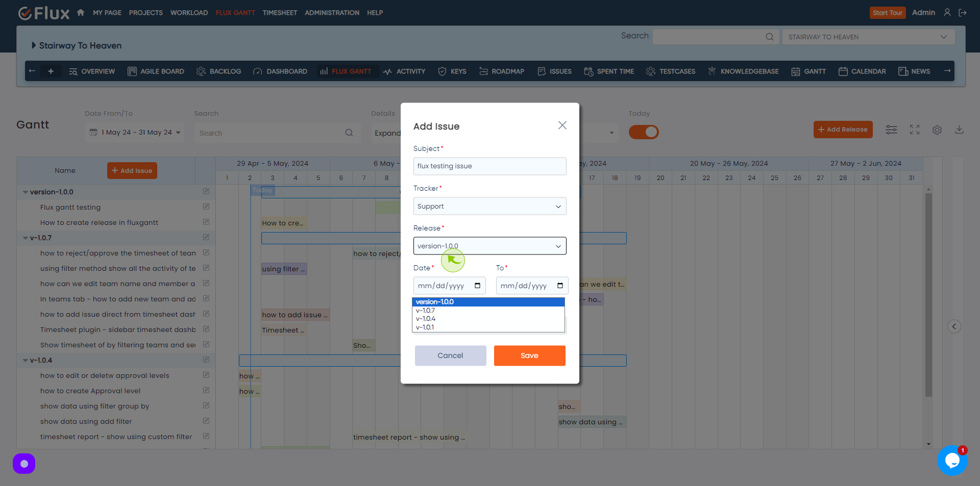Open Gantt settings gear

[x=937, y=130]
